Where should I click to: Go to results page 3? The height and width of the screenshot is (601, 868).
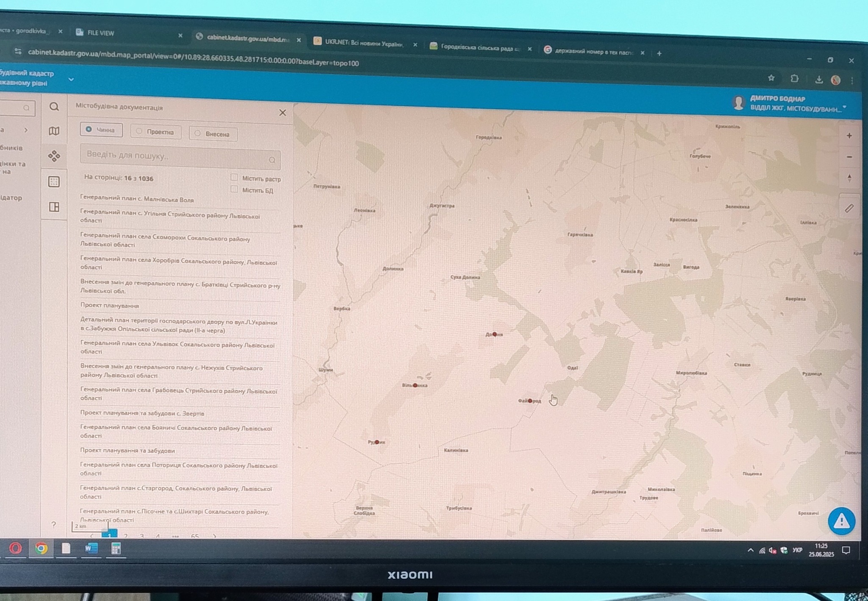142,536
